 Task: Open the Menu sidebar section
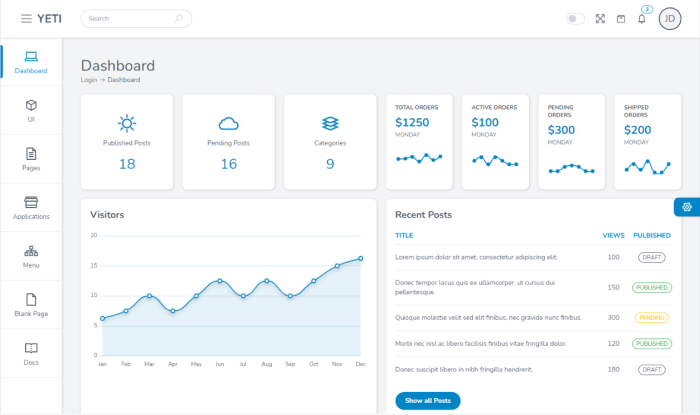point(31,257)
